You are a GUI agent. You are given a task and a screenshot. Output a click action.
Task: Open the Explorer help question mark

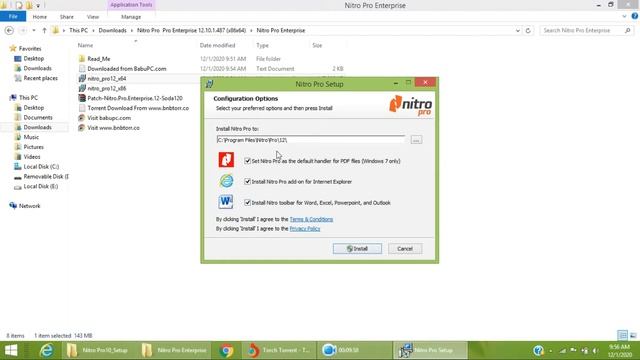click(635, 16)
